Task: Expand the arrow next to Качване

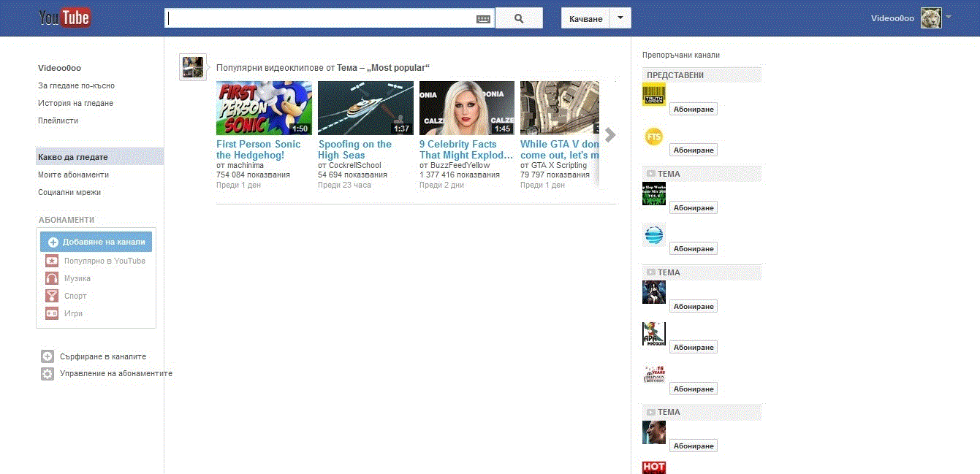Action: (620, 18)
